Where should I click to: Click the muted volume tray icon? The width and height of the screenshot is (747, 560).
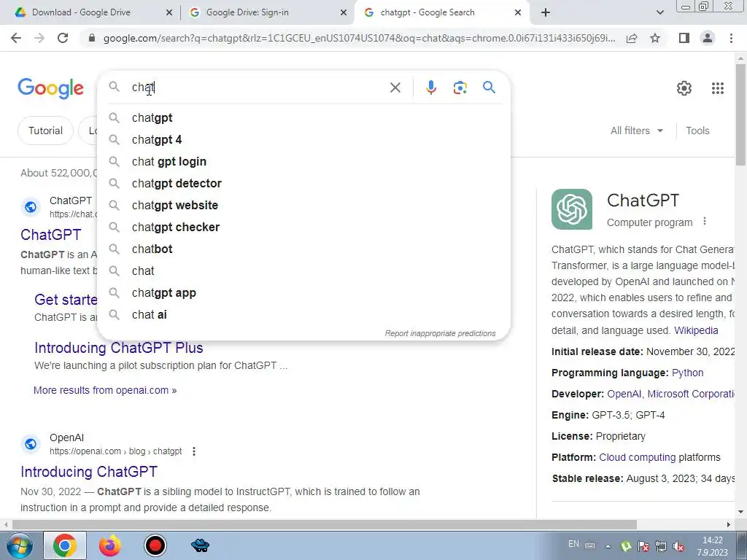coord(678,547)
